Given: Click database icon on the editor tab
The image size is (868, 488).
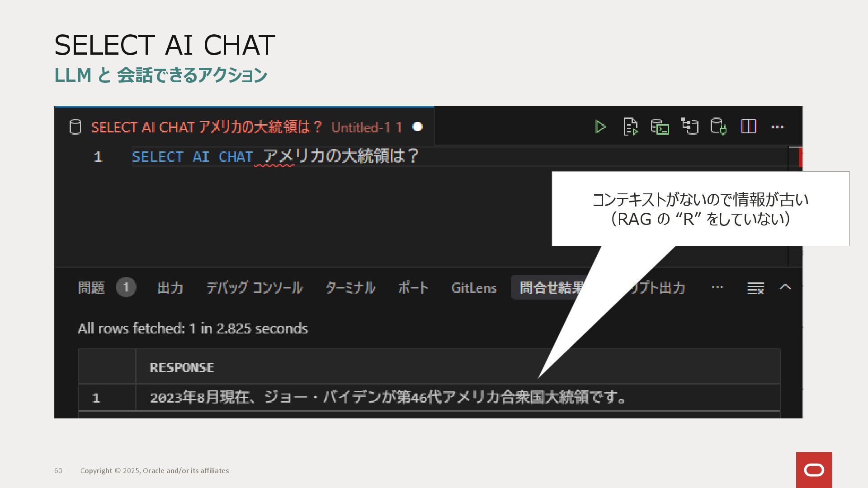Looking at the screenshot, I should tap(75, 127).
